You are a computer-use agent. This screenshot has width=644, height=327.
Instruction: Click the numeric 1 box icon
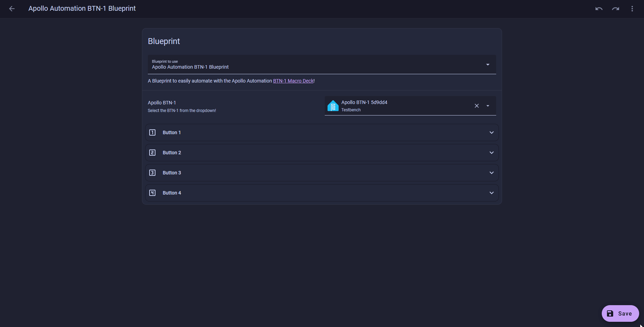(152, 132)
